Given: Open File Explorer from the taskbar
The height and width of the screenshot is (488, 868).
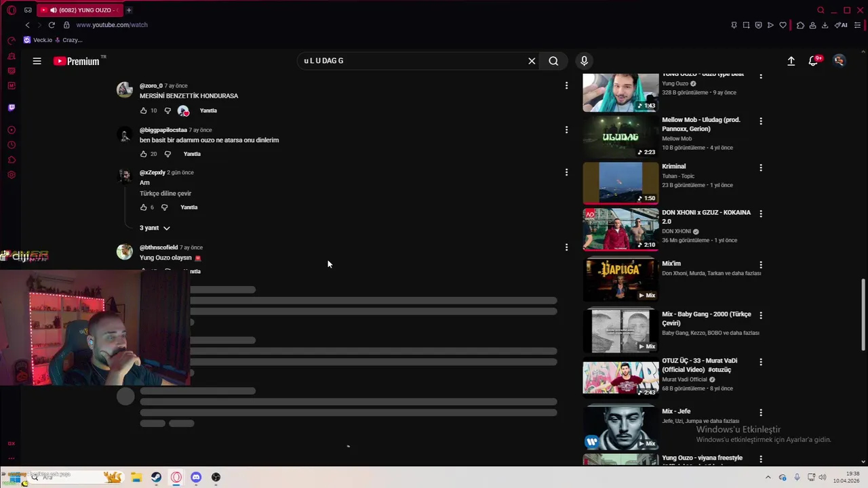Looking at the screenshot, I should (136, 477).
